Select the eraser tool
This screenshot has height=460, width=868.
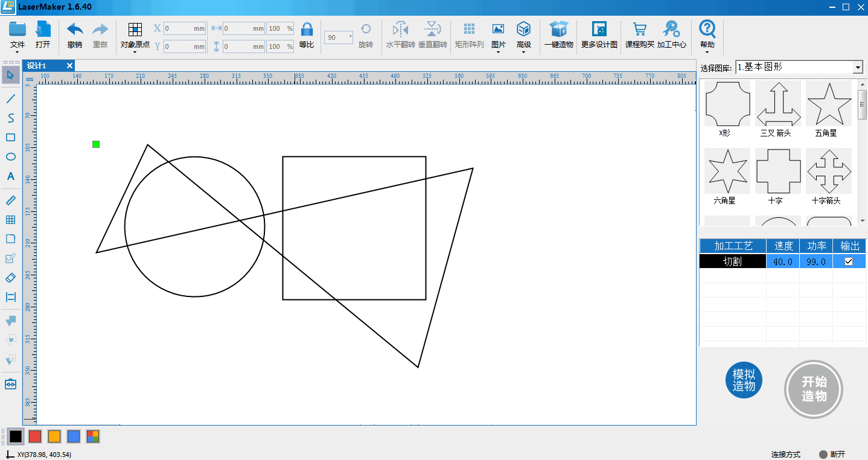(10, 278)
